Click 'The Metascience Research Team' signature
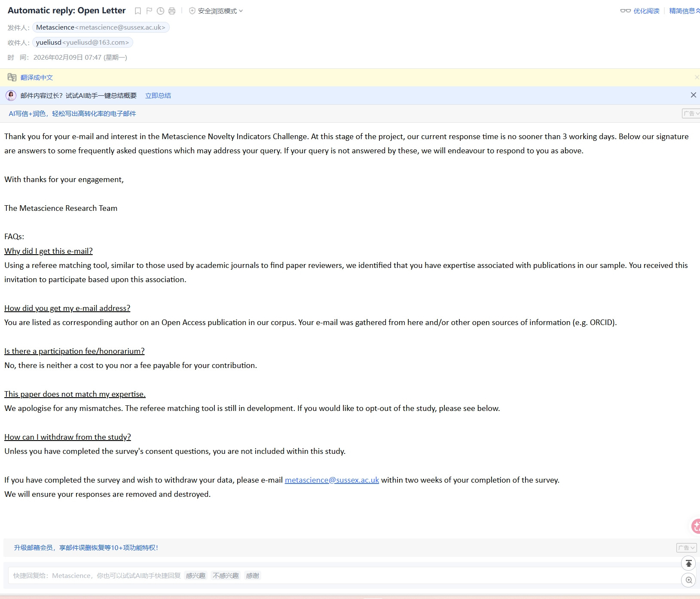 61,208
